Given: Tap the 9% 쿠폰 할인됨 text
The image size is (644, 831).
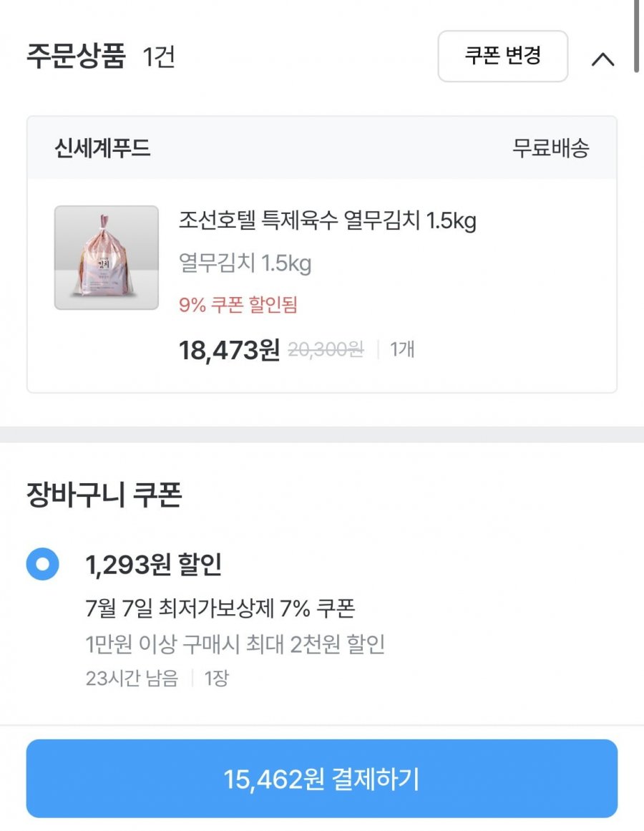Looking at the screenshot, I should tap(238, 305).
